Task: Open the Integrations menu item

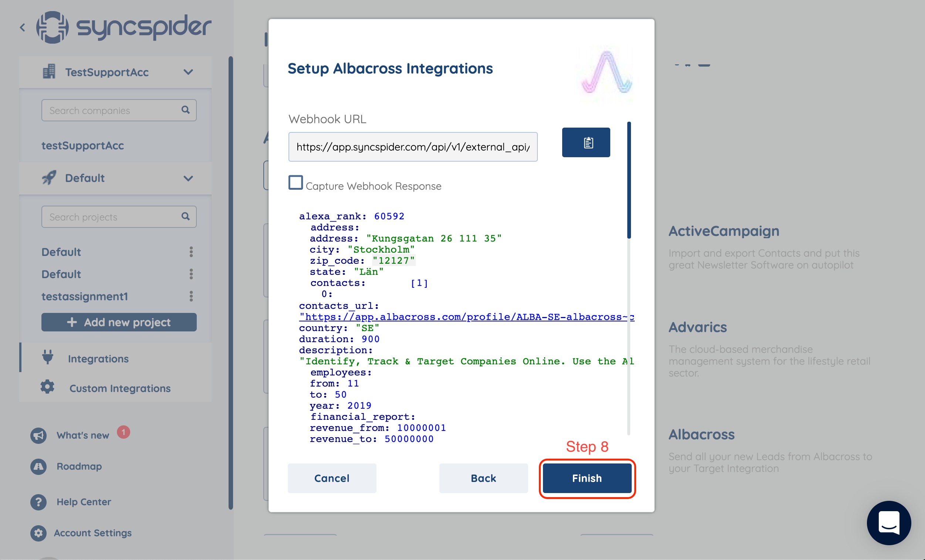Action: (98, 359)
